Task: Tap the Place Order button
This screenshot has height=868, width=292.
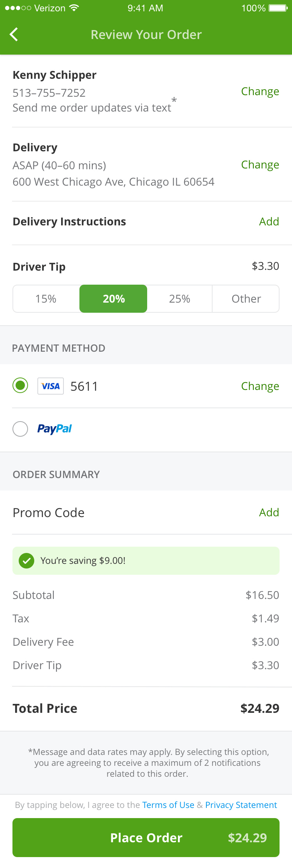Action: (x=146, y=838)
